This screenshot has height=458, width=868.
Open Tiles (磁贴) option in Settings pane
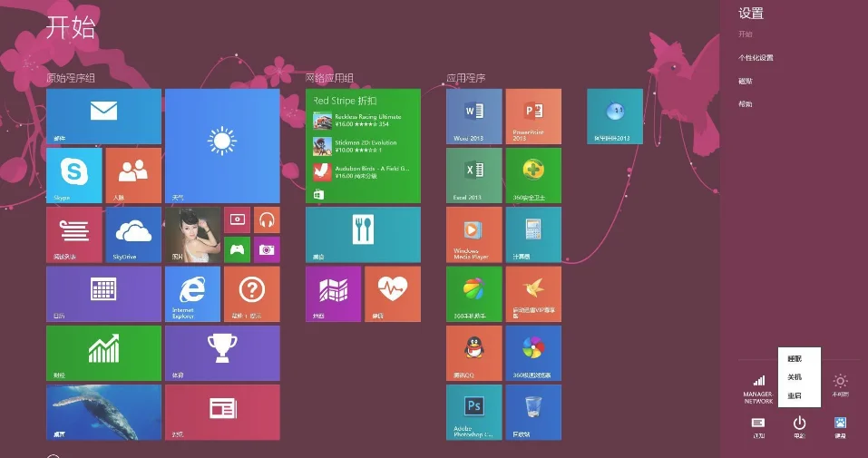746,81
